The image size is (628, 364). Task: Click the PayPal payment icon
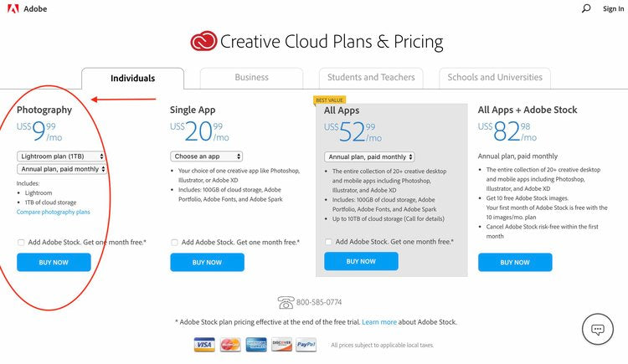(306, 345)
